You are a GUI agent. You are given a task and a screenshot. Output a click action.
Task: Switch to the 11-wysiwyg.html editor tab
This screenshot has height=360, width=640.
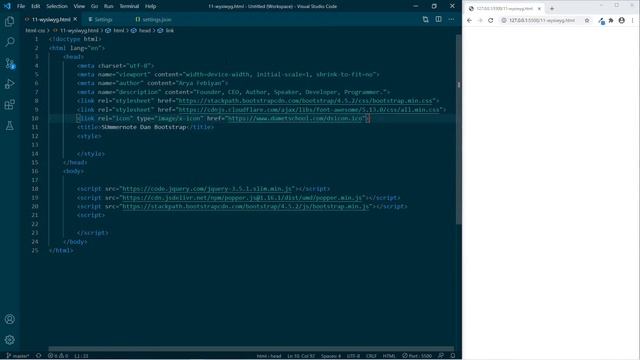coord(51,19)
